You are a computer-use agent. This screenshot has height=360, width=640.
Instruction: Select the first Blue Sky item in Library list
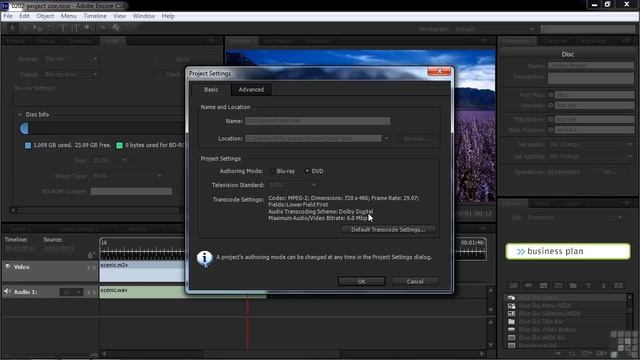tap(566, 298)
